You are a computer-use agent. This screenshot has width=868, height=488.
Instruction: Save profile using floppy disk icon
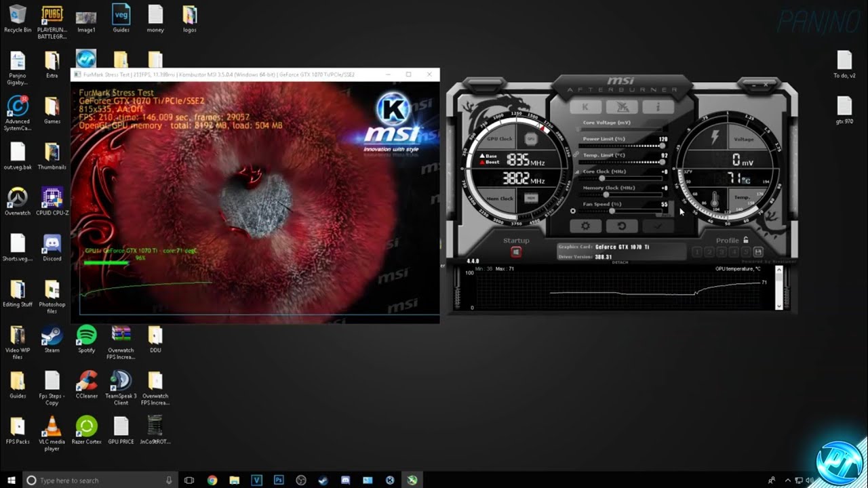point(758,252)
